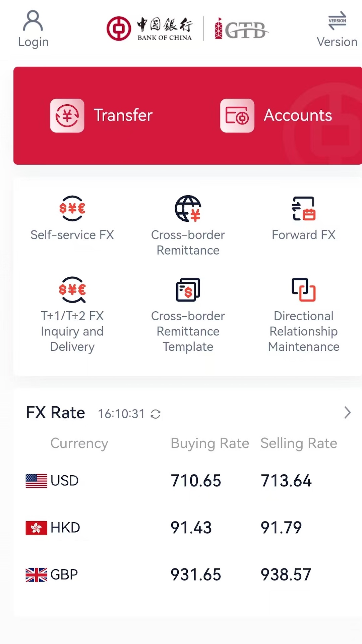Switch app version via Version icon
This screenshot has width=362, height=644.
pyautogui.click(x=337, y=21)
